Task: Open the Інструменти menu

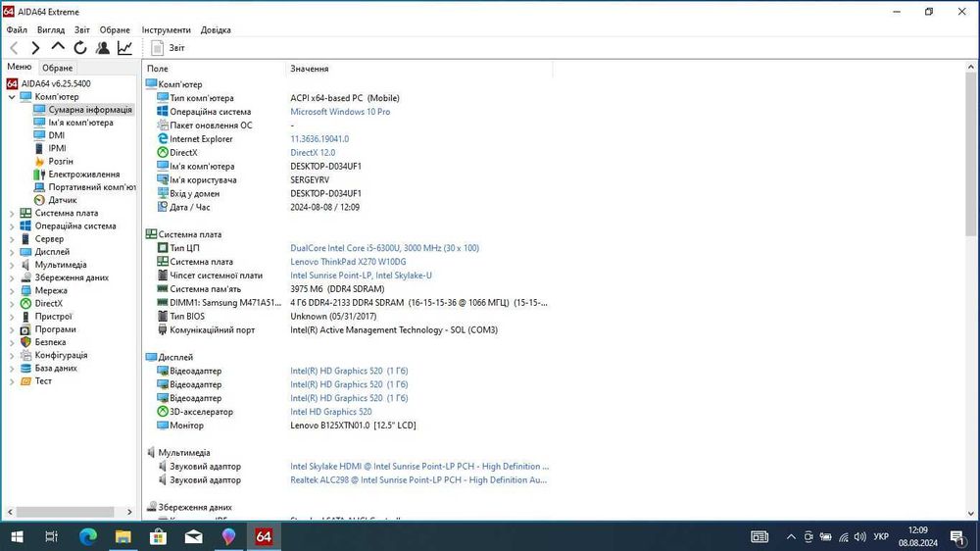Action: (x=167, y=29)
